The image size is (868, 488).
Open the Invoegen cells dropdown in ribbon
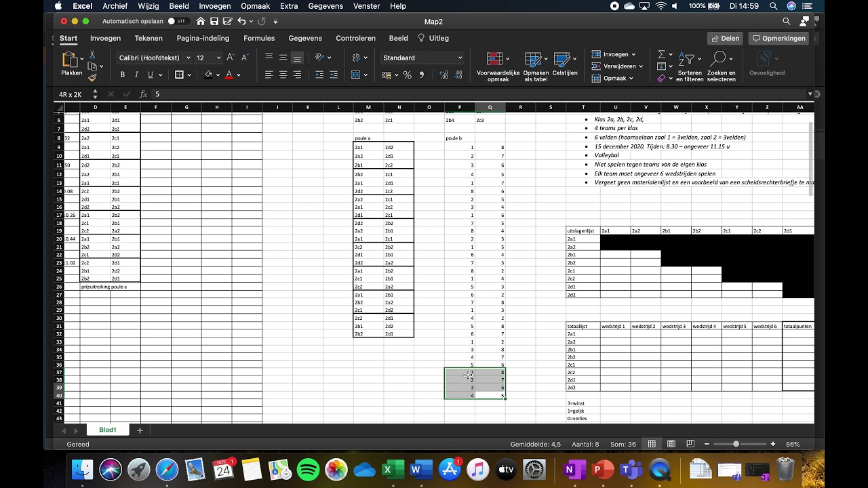614,54
